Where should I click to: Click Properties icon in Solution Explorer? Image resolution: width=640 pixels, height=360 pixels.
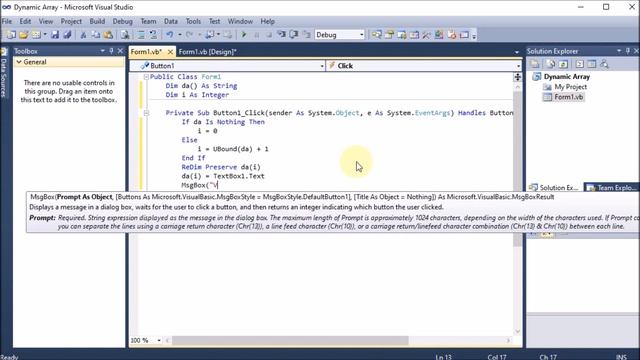coord(534,64)
